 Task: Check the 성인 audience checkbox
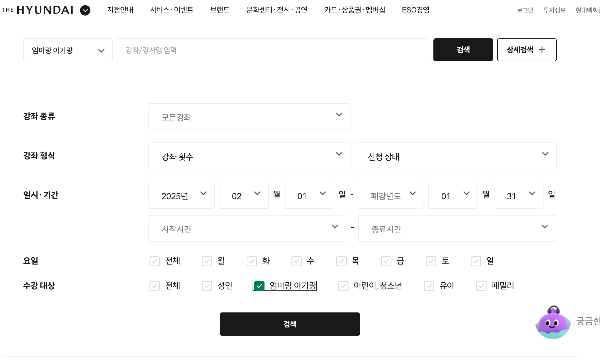[x=207, y=286]
